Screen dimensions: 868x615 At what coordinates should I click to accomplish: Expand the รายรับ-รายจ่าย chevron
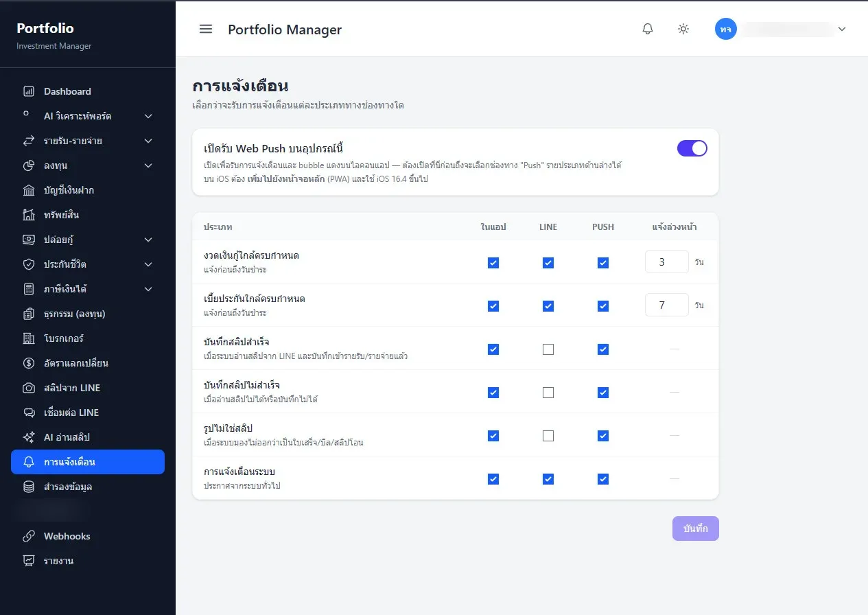(x=148, y=141)
